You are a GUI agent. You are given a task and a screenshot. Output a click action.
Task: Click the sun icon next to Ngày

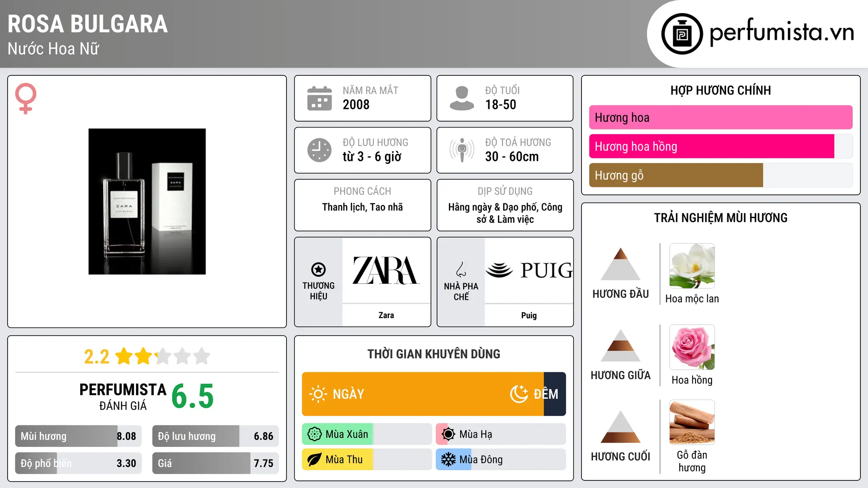pyautogui.click(x=318, y=394)
